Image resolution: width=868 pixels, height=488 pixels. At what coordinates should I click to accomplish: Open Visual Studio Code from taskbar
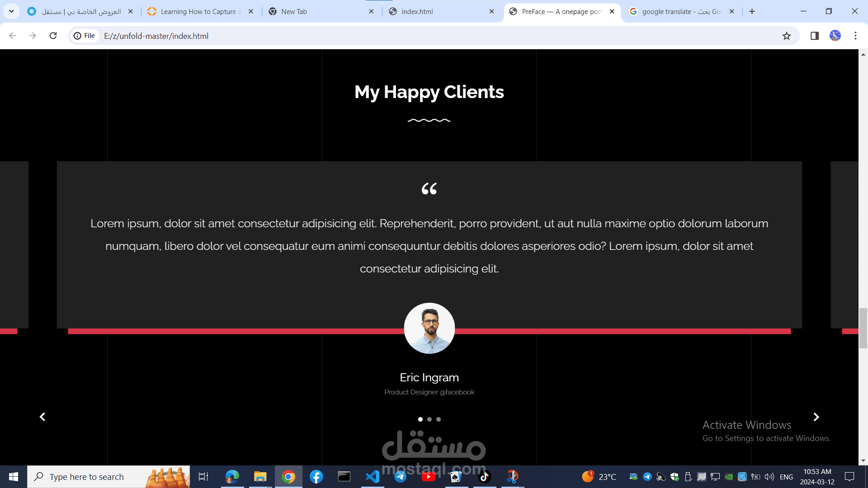(x=373, y=477)
